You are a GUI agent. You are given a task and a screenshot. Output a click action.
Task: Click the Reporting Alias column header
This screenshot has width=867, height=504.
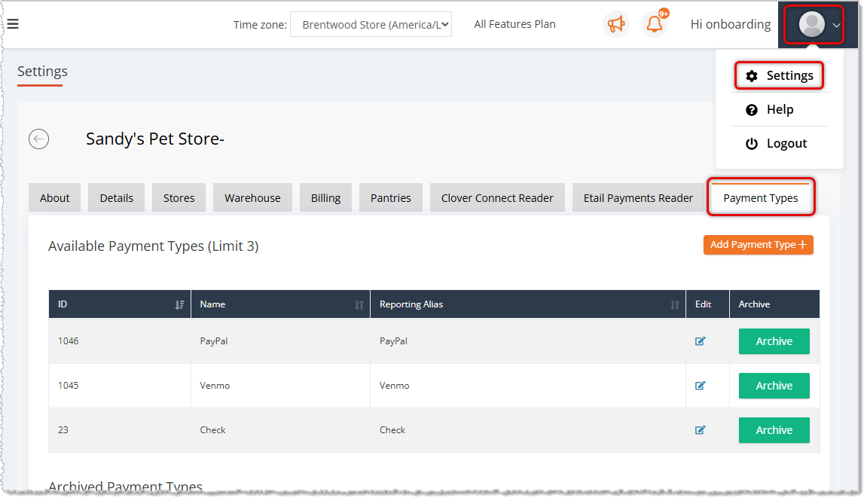tap(528, 304)
